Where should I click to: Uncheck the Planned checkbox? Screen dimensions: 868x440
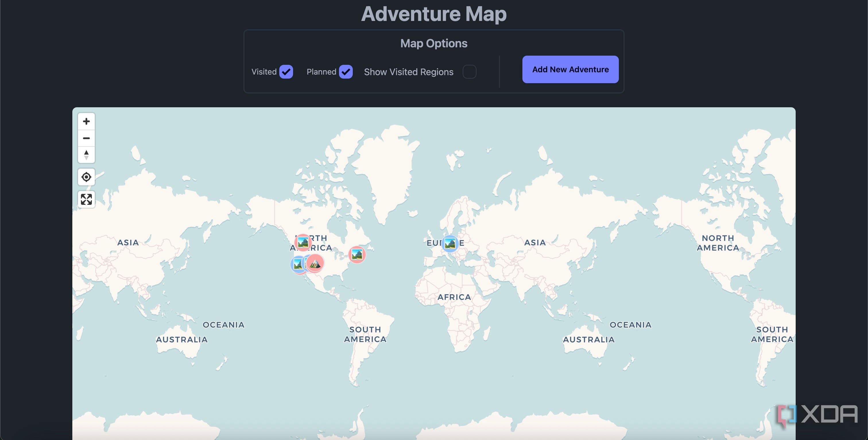pyautogui.click(x=346, y=72)
